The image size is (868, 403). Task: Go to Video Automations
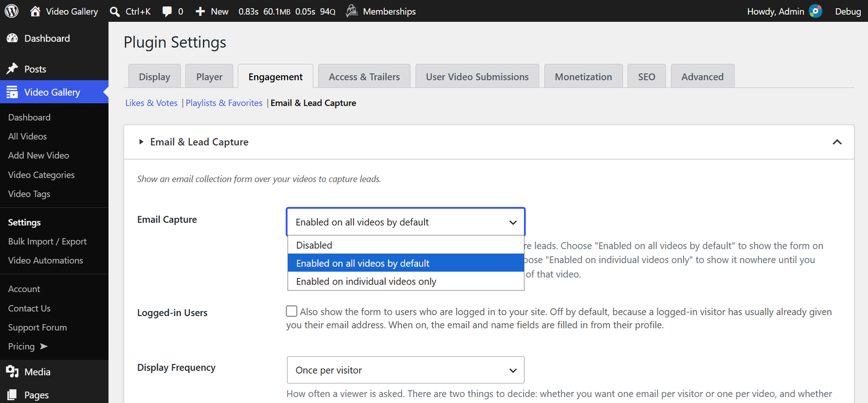tap(46, 260)
